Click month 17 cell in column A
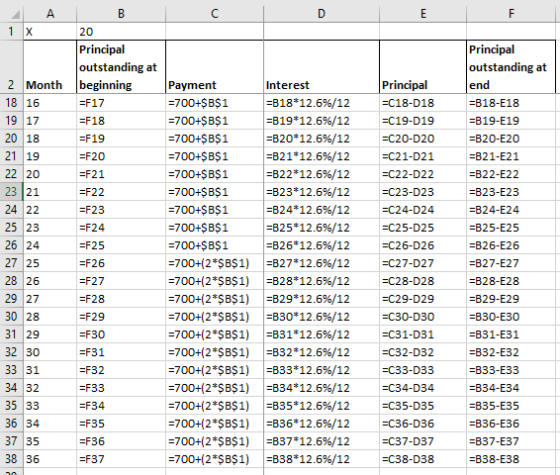The image size is (560, 475). (50, 121)
